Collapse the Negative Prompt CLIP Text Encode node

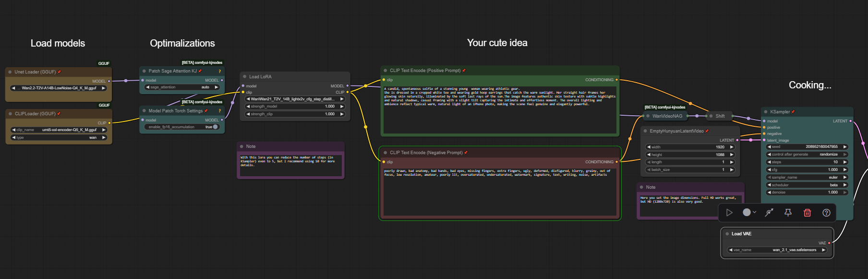[385, 153]
